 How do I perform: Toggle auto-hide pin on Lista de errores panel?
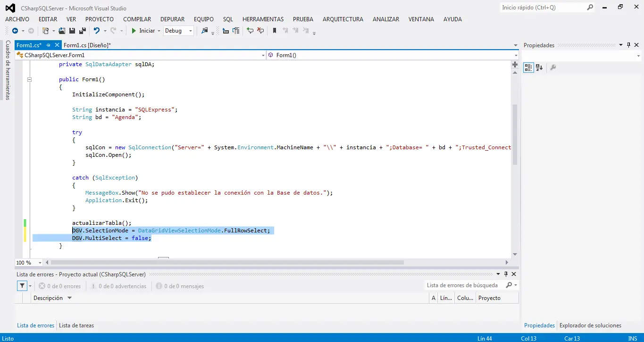tap(506, 274)
